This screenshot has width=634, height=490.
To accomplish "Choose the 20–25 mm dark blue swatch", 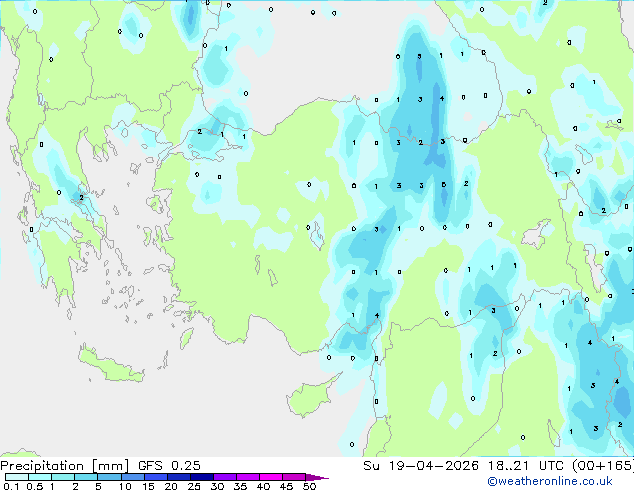I will [x=179, y=477].
